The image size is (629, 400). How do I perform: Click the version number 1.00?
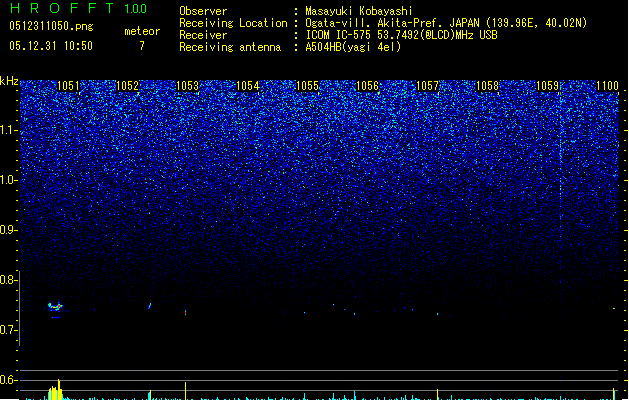(x=135, y=8)
